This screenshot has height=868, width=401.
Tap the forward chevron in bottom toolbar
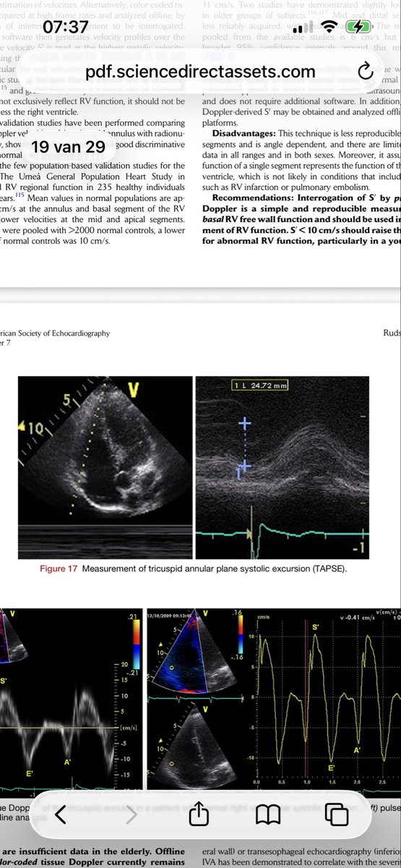130,815
